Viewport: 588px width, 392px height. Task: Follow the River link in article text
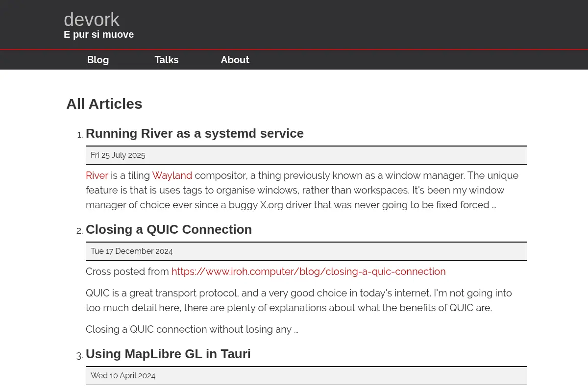point(97,175)
